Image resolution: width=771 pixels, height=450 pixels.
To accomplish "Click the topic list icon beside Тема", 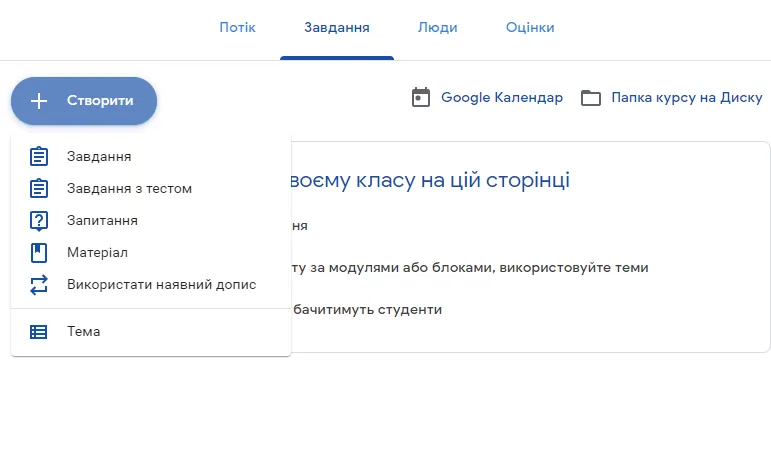I will coord(39,332).
